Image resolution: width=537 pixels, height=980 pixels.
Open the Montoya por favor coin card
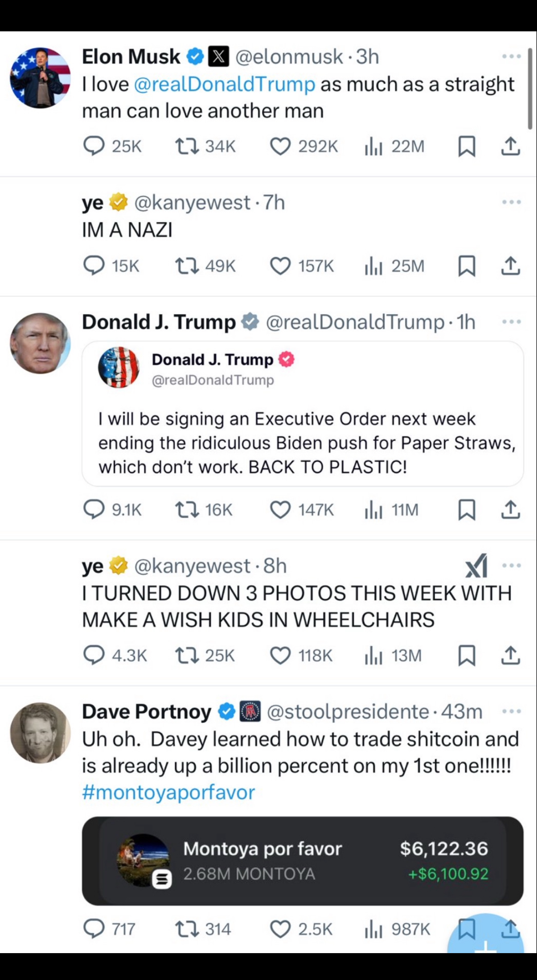click(x=302, y=861)
